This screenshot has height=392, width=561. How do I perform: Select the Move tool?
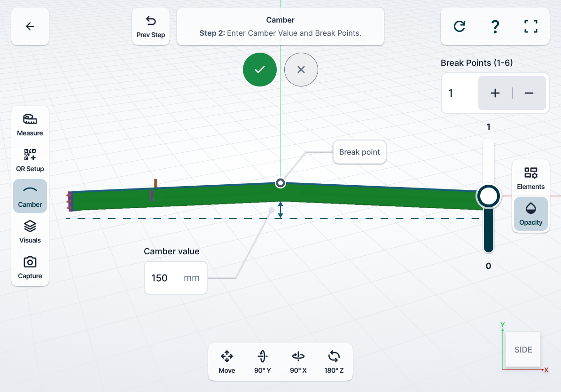[227, 362]
